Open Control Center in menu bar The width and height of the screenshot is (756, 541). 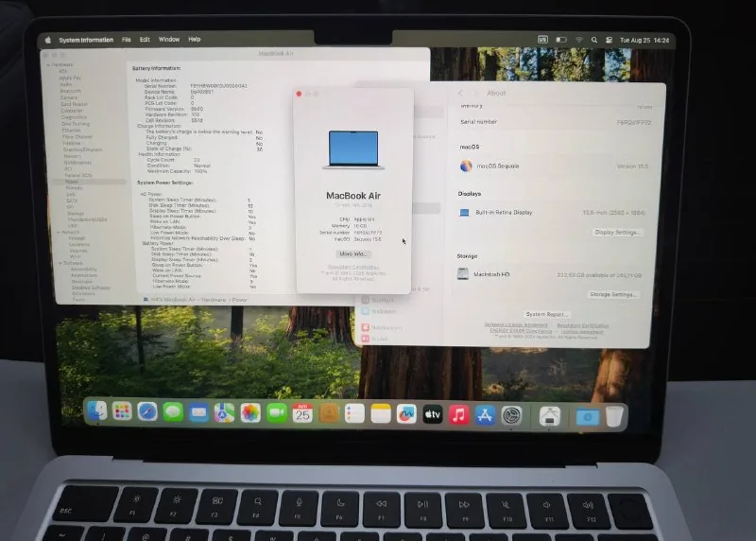click(609, 41)
